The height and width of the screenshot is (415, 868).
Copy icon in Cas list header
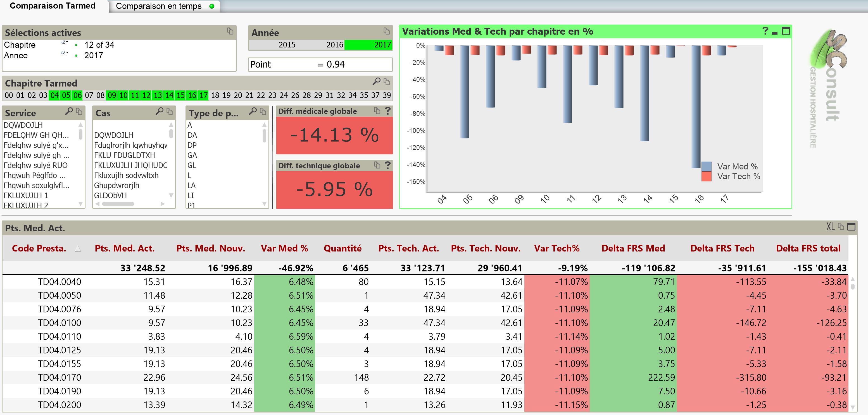[170, 111]
